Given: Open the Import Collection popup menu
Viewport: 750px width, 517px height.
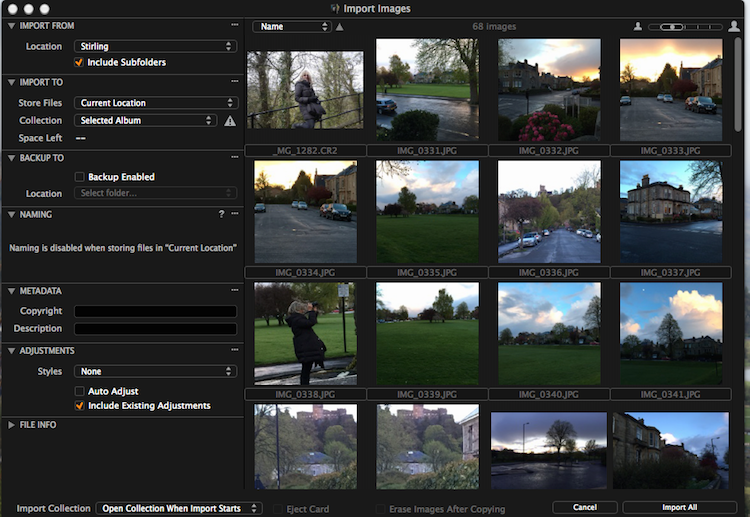Looking at the screenshot, I should coord(179,508).
